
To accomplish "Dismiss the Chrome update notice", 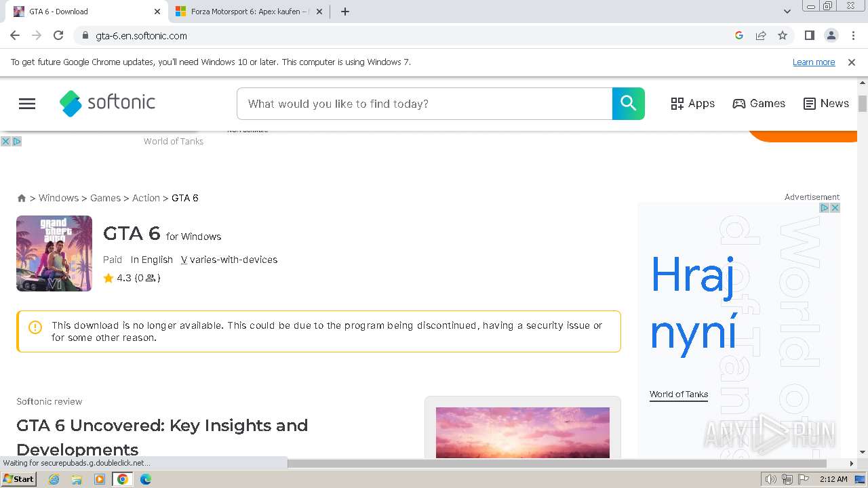I will click(x=852, y=62).
